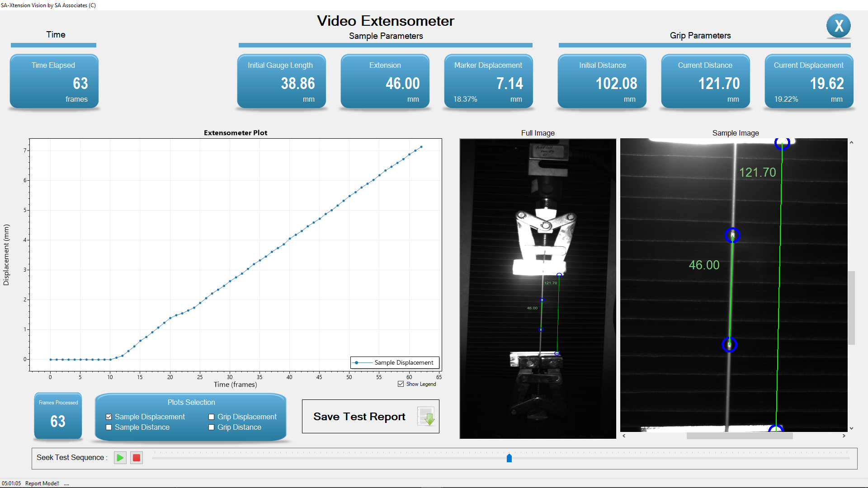Click the Extension value tile

coord(385,81)
